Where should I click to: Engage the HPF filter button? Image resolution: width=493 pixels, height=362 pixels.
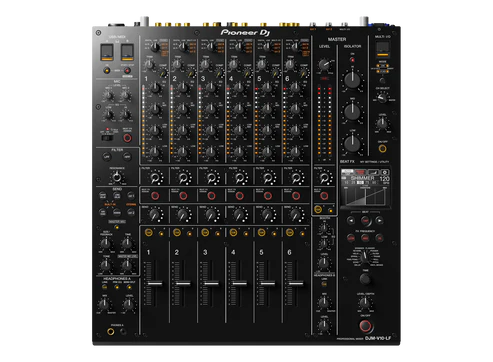(127, 156)
